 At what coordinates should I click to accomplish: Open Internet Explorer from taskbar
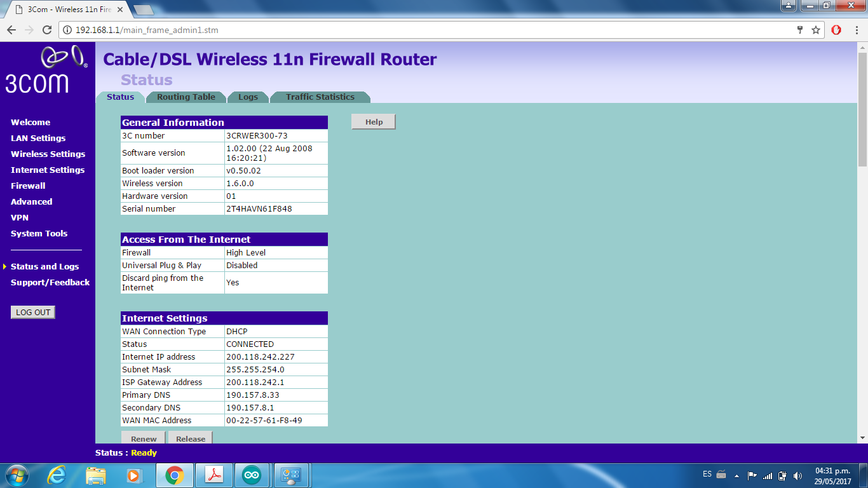coord(57,475)
